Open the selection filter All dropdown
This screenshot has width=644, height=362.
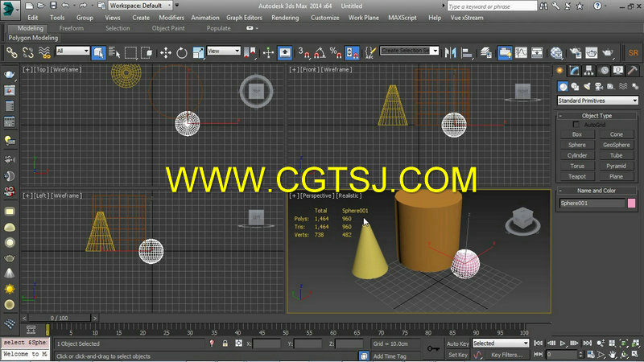tap(72, 51)
